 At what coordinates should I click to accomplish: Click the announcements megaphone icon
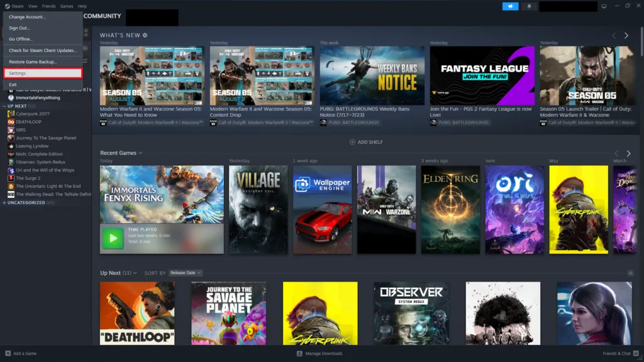click(510, 6)
